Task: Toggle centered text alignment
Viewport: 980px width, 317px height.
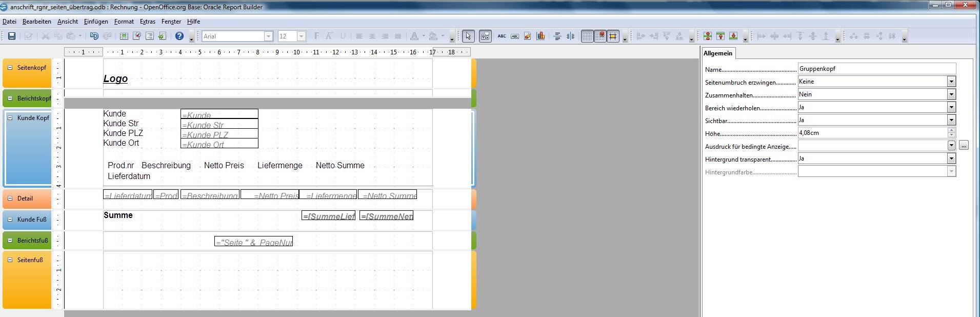Action: click(372, 36)
